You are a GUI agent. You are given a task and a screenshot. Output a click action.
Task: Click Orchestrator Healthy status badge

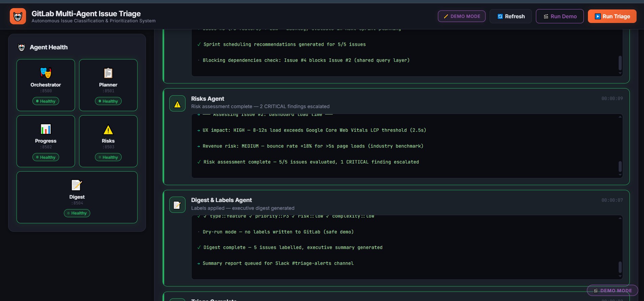46,101
